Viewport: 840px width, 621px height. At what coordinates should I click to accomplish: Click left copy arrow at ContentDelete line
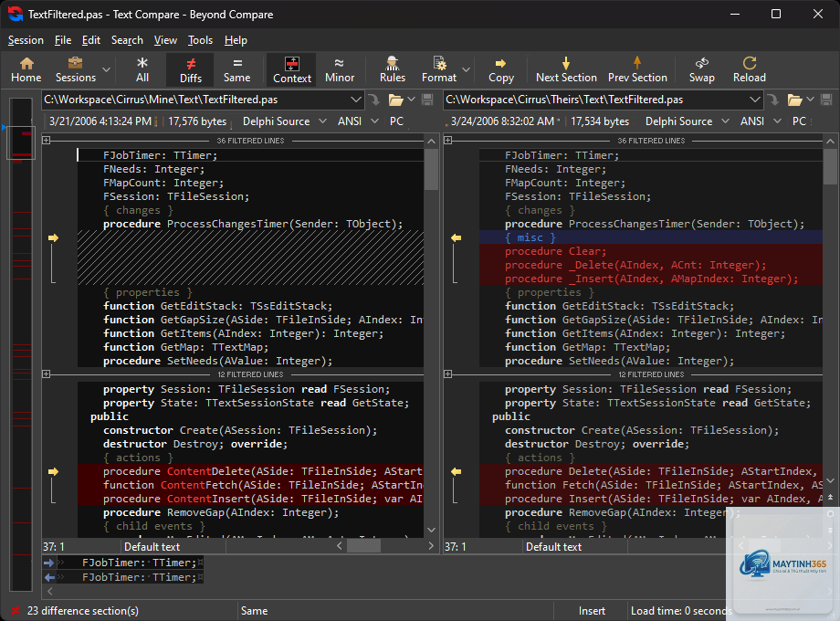click(x=53, y=471)
